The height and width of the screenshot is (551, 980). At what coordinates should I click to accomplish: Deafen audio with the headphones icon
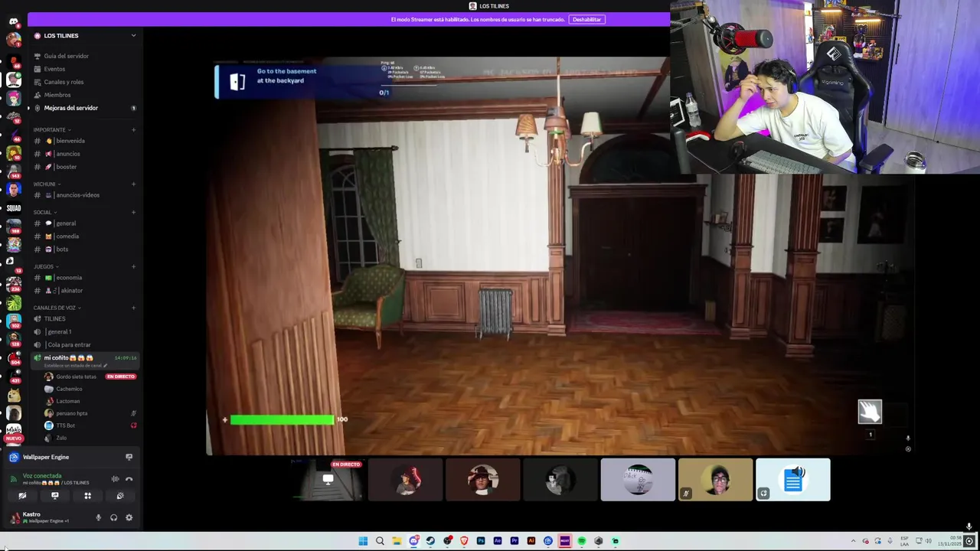coord(113,517)
